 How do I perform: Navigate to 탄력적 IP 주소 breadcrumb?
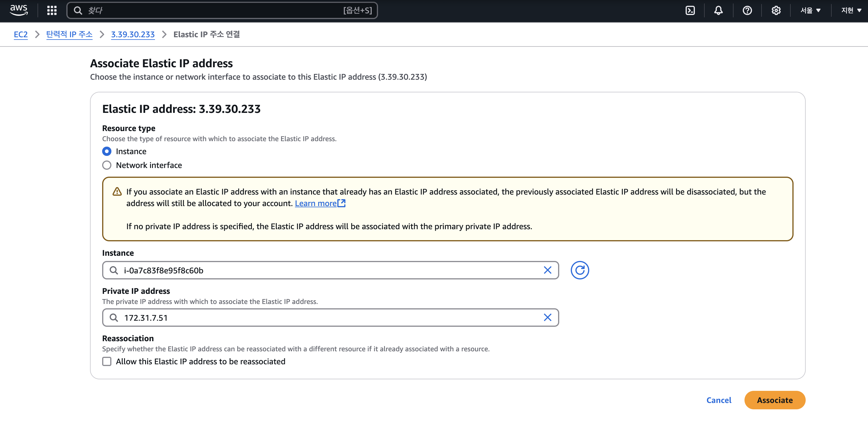tap(69, 34)
